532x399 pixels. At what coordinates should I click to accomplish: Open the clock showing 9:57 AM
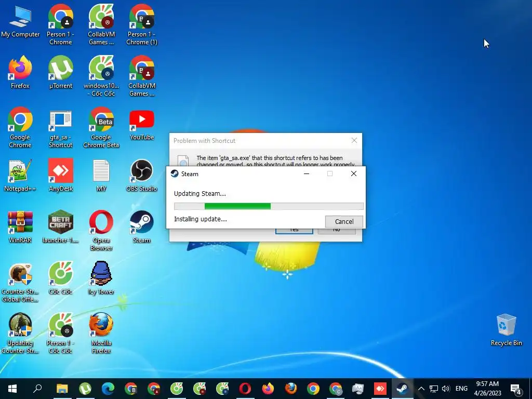[x=487, y=389]
